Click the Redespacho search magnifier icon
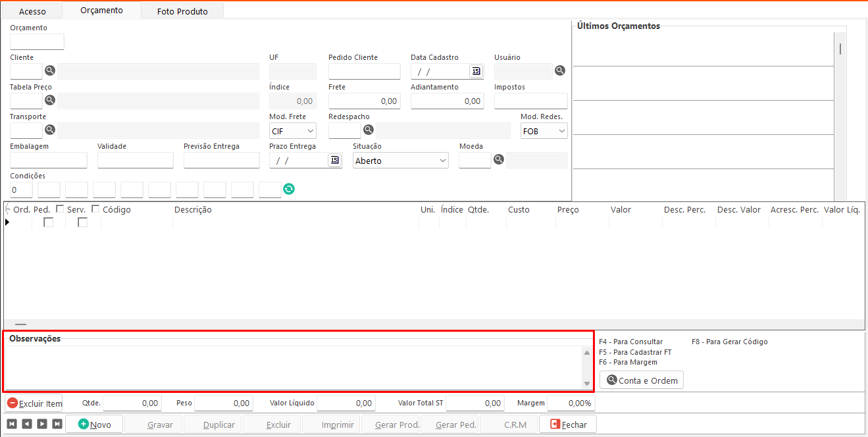 pyautogui.click(x=369, y=130)
